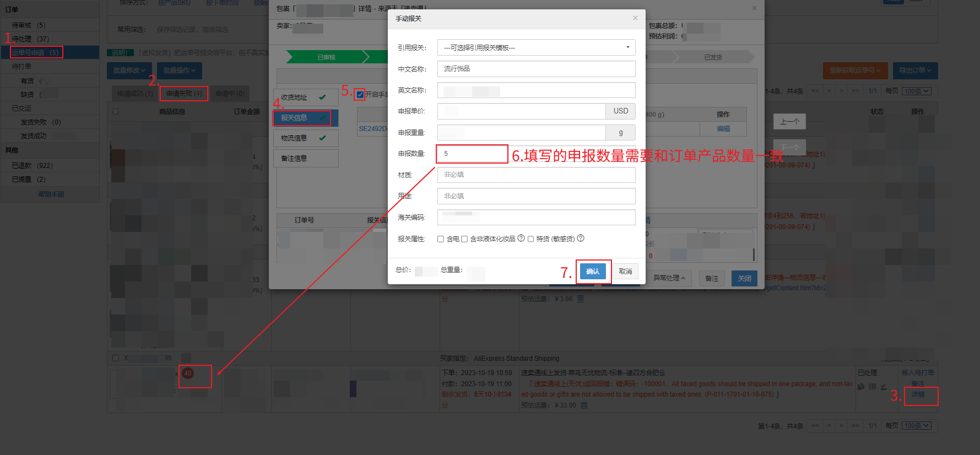Click the checkmark icon under 已处理
Image resolution: width=980 pixels, height=455 pixels.
[x=884, y=387]
